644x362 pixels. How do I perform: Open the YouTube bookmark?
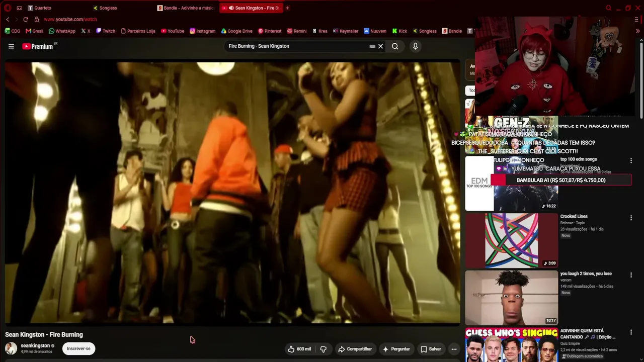pyautogui.click(x=173, y=31)
